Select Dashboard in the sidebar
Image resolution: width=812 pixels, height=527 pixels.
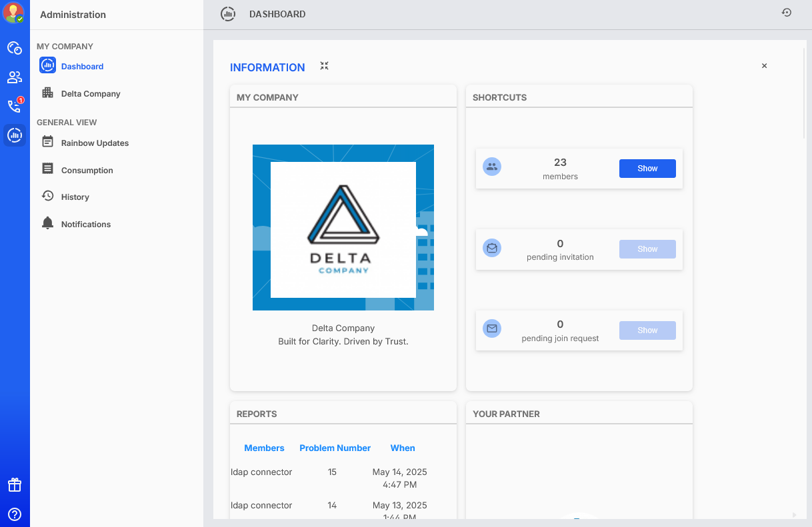81,67
